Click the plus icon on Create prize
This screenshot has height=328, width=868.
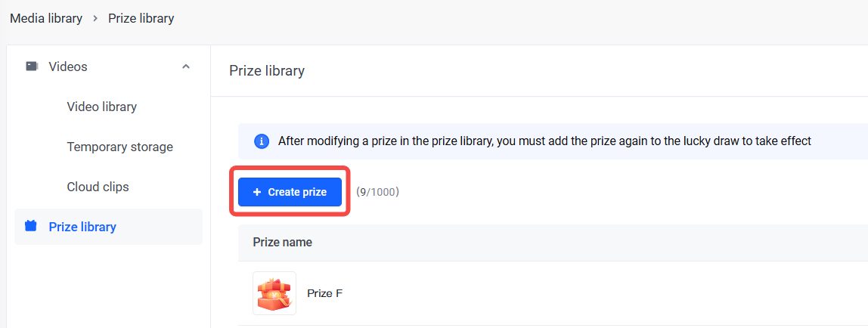click(x=257, y=192)
